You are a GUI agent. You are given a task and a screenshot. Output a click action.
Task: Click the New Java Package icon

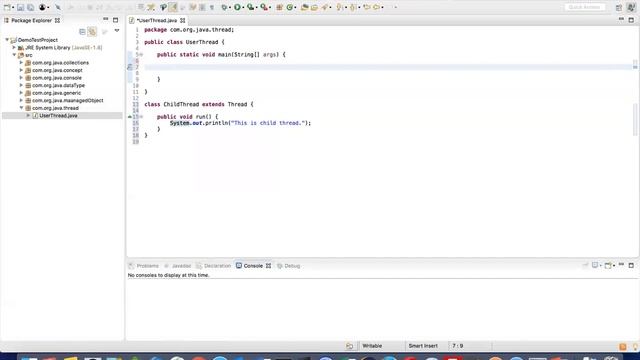click(x=280, y=7)
